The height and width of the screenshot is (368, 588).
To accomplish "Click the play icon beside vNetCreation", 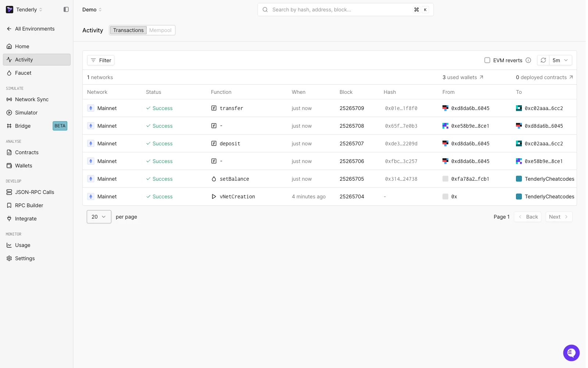I will click(214, 197).
